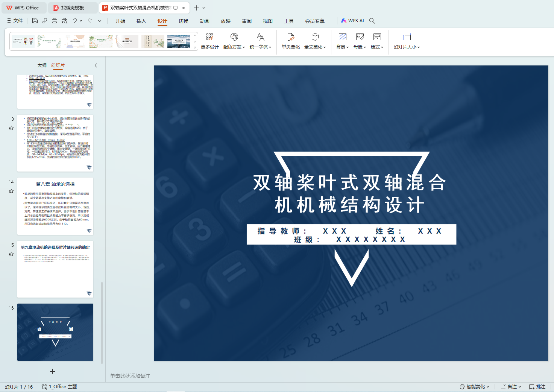The image size is (554, 392).
Task: Apply the cartoon kids design theme
Action: pyautogui.click(x=23, y=41)
